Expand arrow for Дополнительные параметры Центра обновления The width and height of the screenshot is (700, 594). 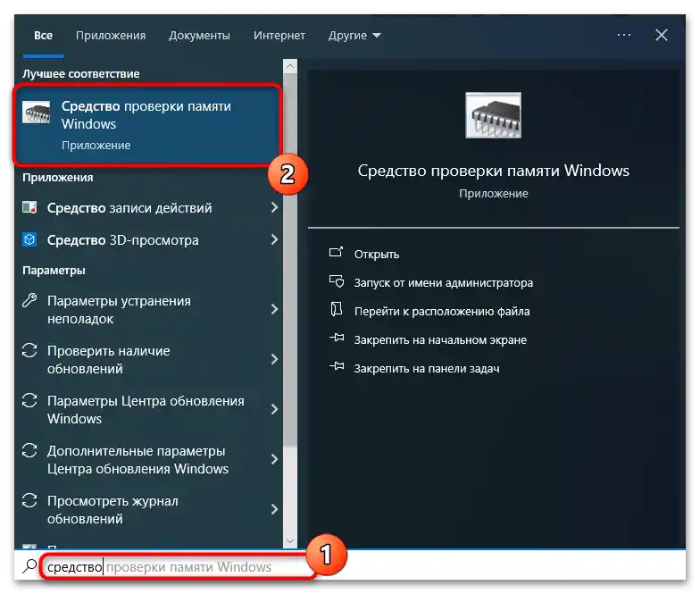[x=274, y=459]
